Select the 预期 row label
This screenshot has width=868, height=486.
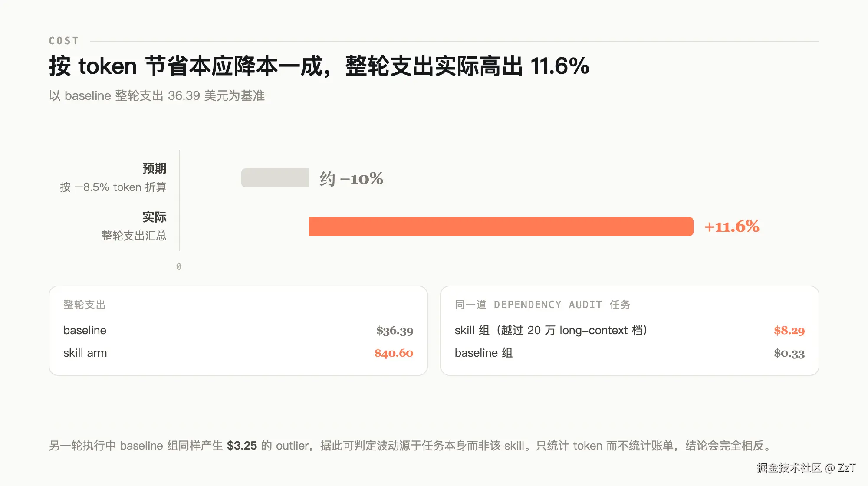[155, 168]
